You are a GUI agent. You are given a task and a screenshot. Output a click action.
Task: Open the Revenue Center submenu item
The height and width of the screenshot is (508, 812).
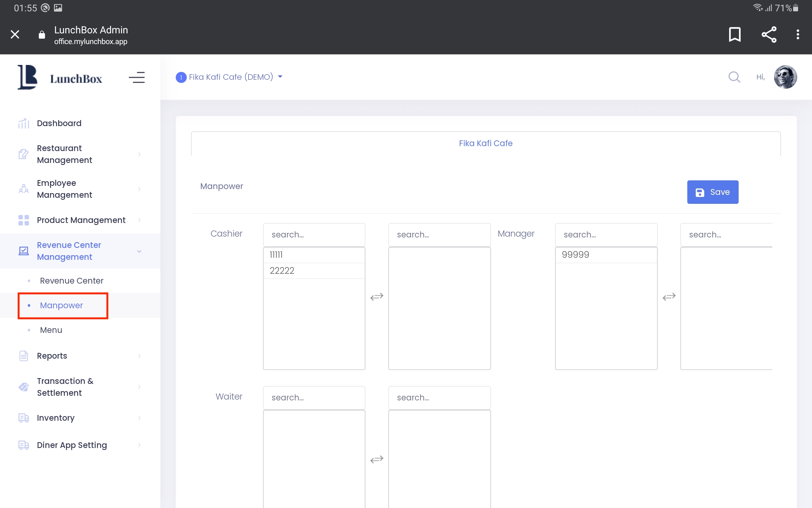[72, 281]
